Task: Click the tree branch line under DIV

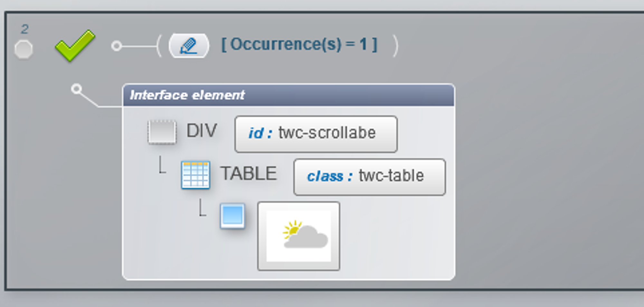Action: pos(163,165)
